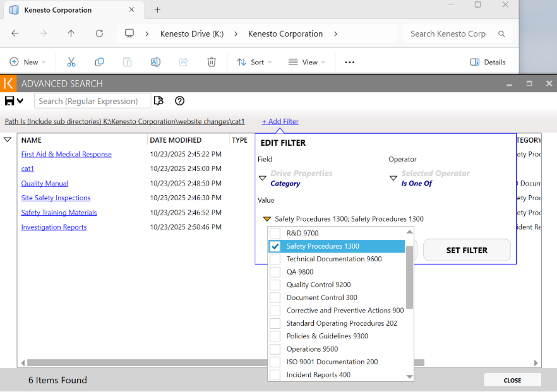557x392 pixels.
Task: Click the category list scroll down arrow
Action: point(409,376)
